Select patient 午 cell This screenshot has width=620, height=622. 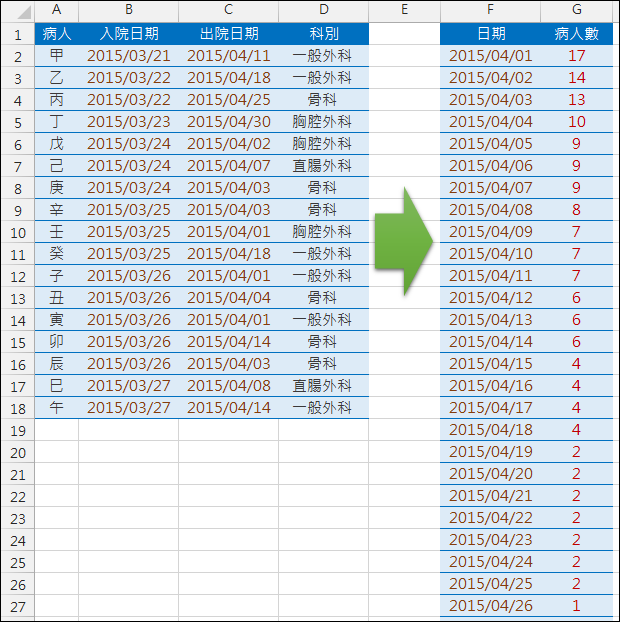(x=56, y=408)
